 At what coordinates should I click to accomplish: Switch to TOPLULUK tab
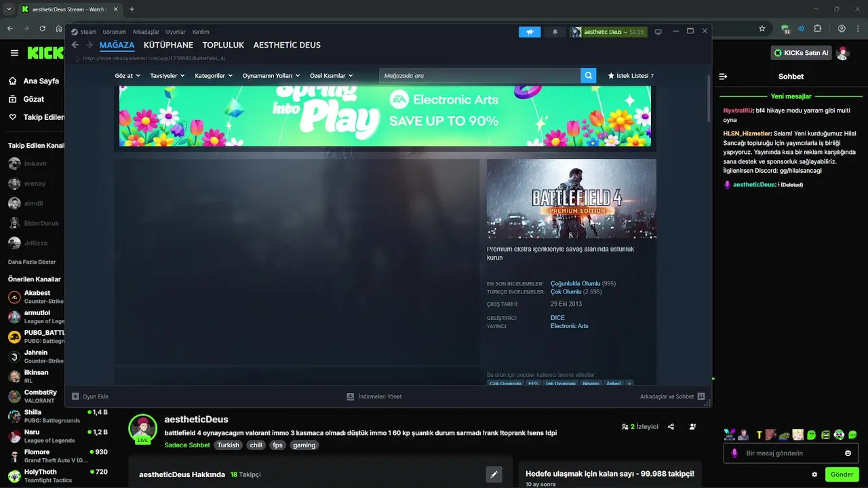[223, 45]
